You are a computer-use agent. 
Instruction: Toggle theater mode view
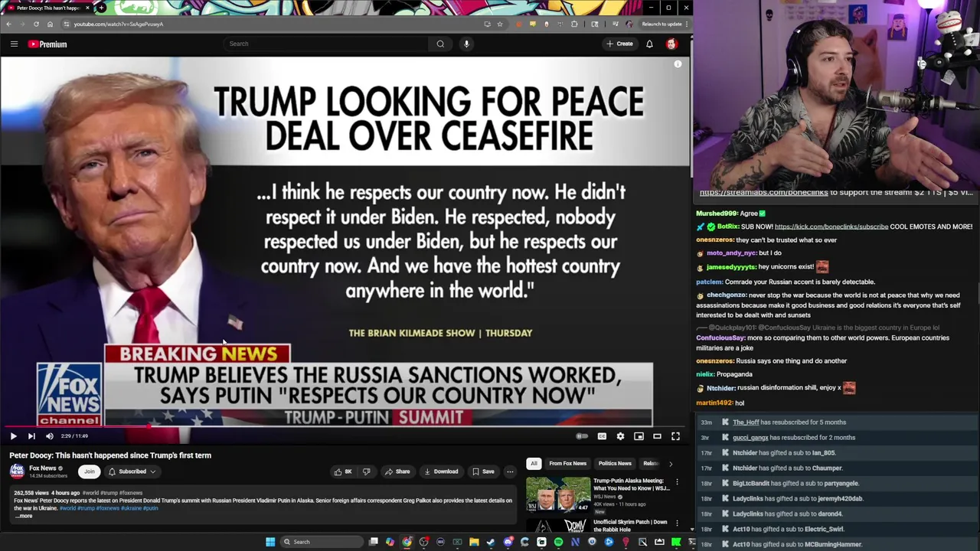[657, 436]
